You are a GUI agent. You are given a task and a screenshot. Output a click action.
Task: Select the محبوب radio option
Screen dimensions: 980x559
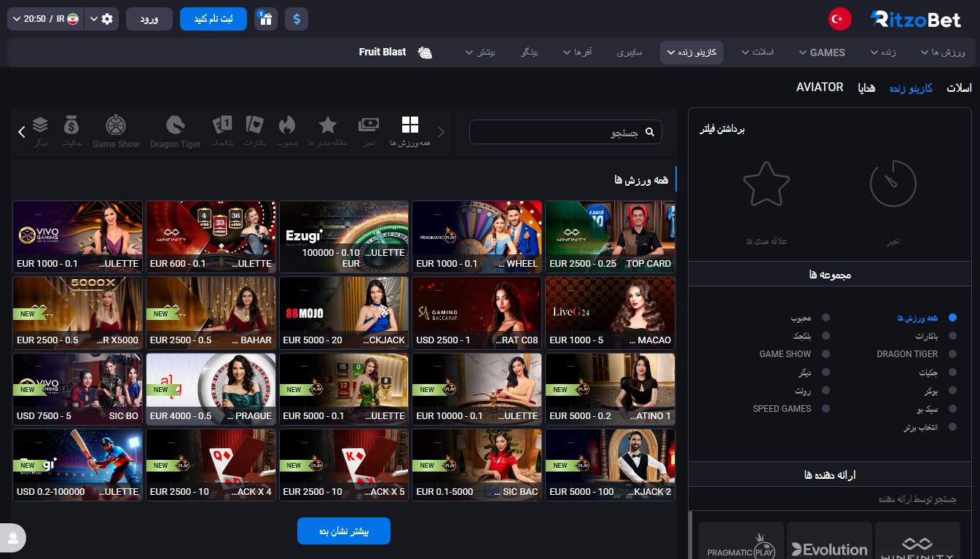pyautogui.click(x=825, y=318)
